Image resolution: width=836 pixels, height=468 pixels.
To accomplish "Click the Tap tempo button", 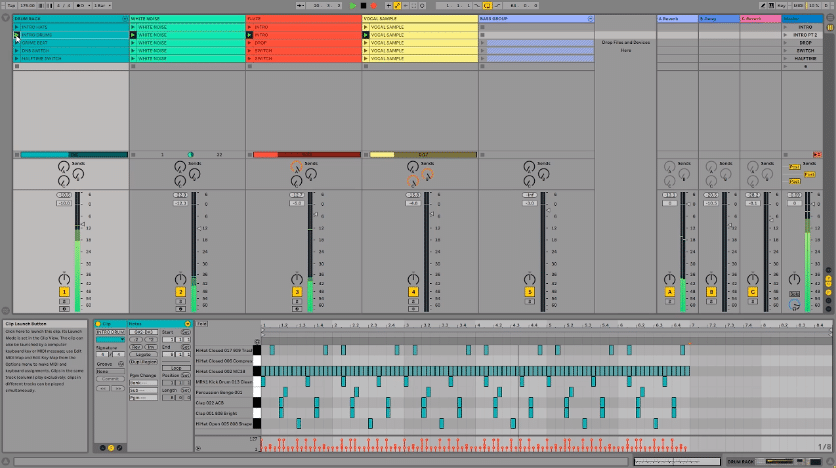I will 11,5.
